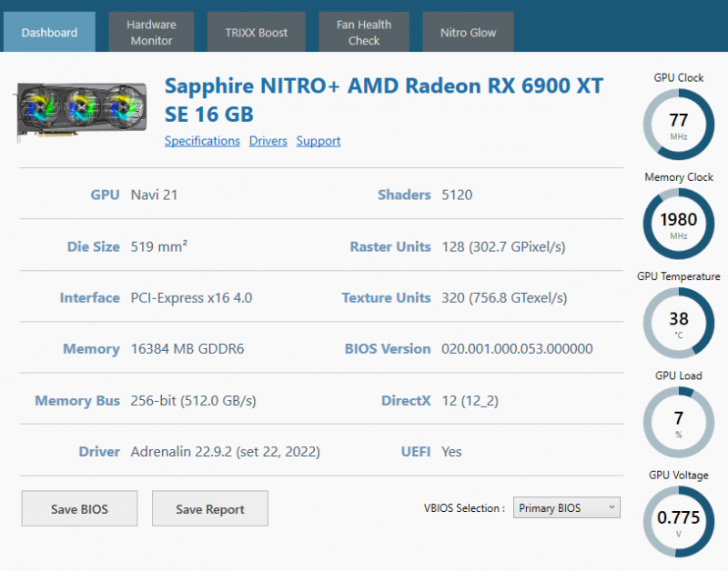Click the GPU Load gauge showing 7%
Viewport: 728px width, 571px height.
click(678, 422)
